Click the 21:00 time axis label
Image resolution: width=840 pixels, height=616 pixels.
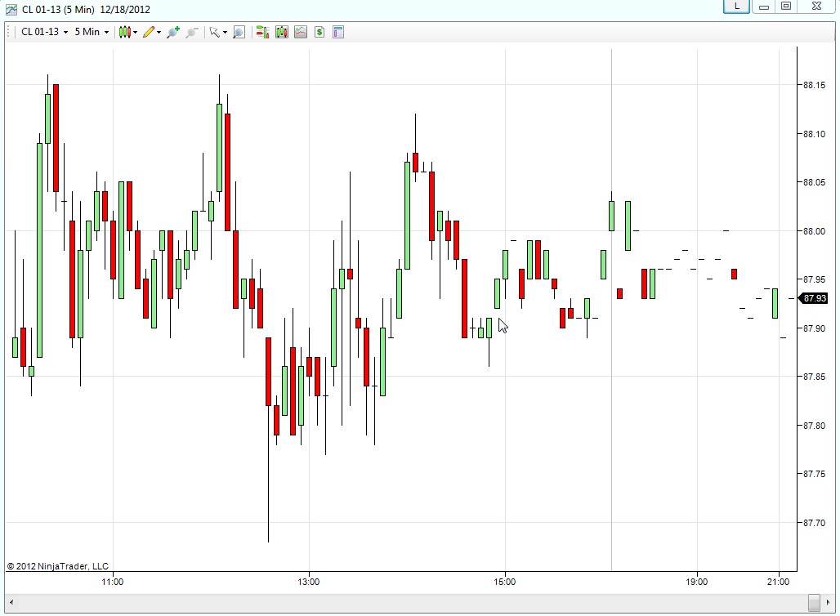(778, 582)
